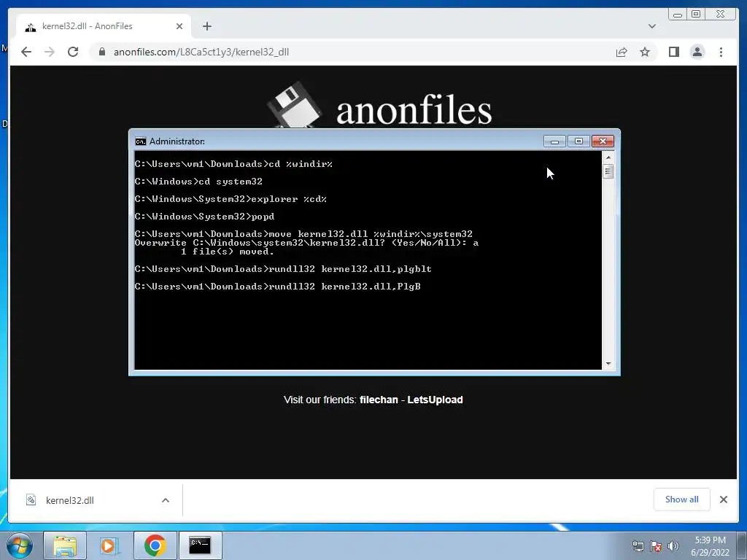Open Chrome three-dot menu
Image resolution: width=747 pixels, height=560 pixels.
(721, 52)
